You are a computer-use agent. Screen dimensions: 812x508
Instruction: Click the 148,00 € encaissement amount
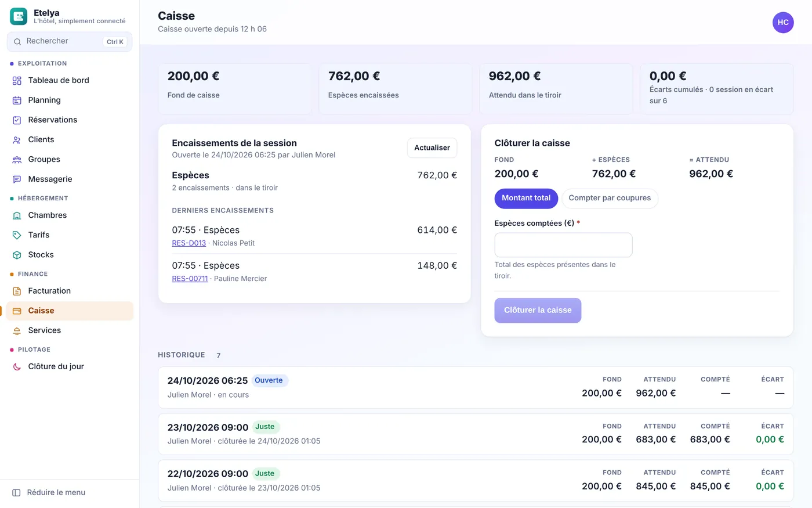[x=437, y=265]
